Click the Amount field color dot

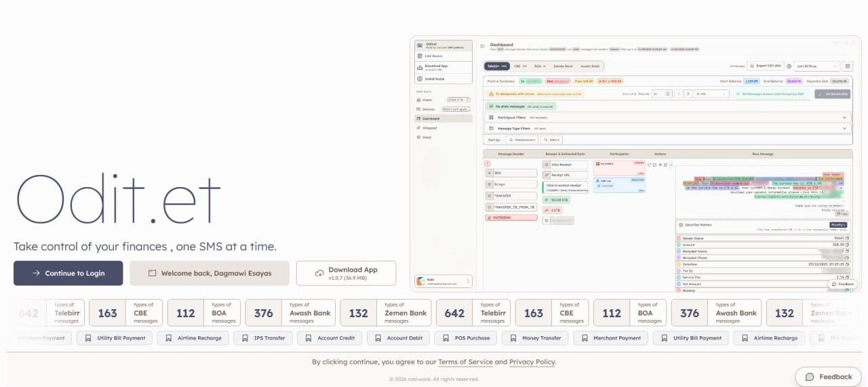[679, 245]
